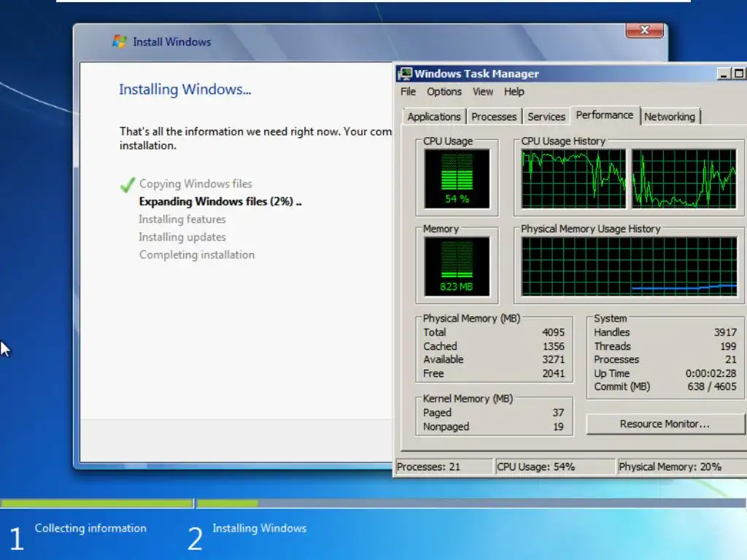Screen dimensions: 747x560
Task: Click the 'Installing updates' step text
Action: 182,237
